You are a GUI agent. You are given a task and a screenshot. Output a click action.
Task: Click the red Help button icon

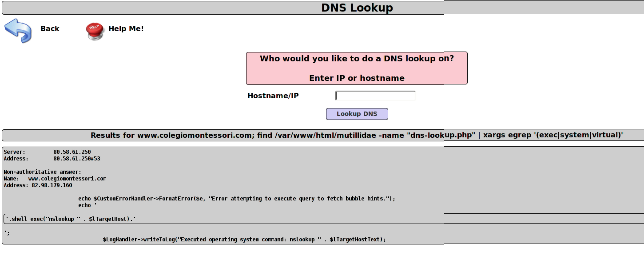[x=95, y=31]
